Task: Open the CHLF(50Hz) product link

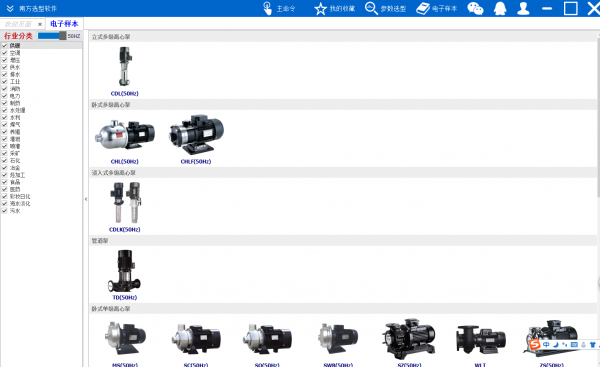Action: 196,161
